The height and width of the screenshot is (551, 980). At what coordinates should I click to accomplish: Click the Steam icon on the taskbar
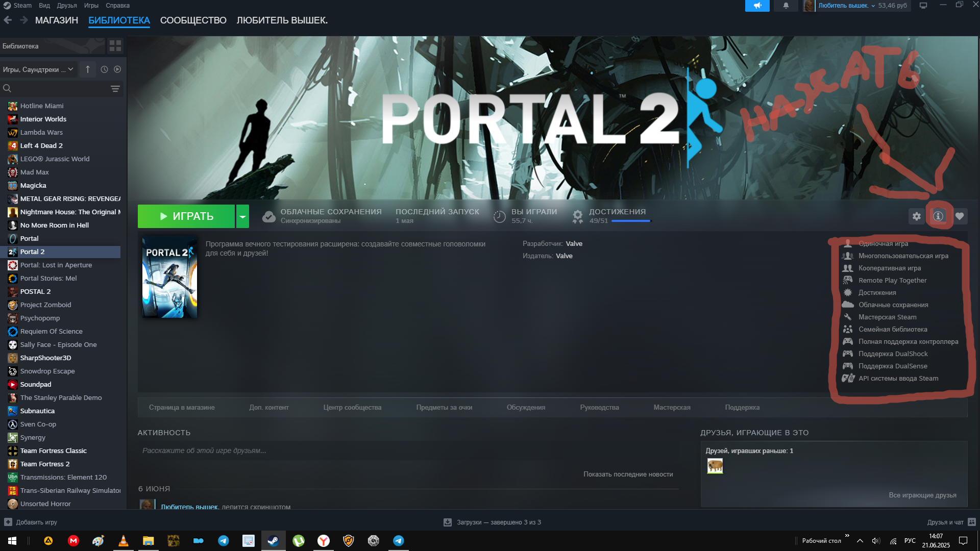point(273,541)
